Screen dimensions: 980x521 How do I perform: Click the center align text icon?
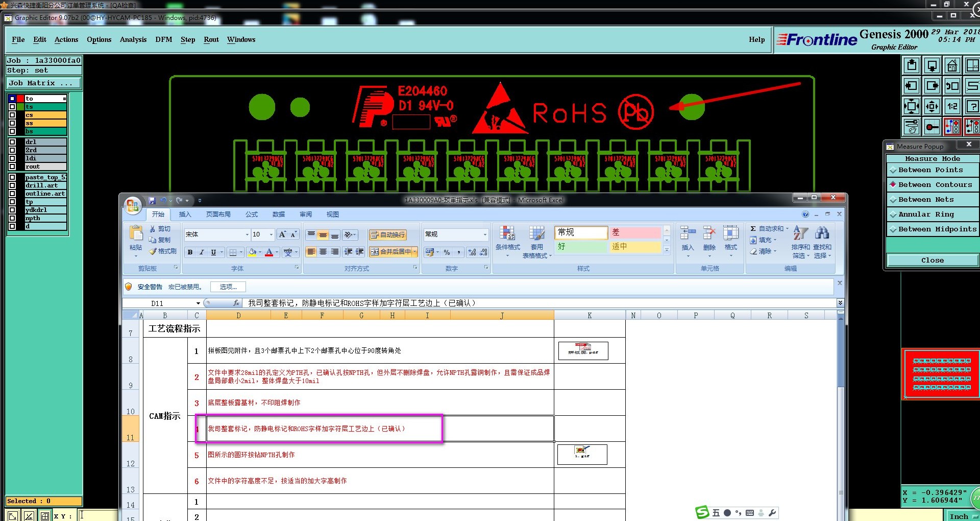coord(323,252)
